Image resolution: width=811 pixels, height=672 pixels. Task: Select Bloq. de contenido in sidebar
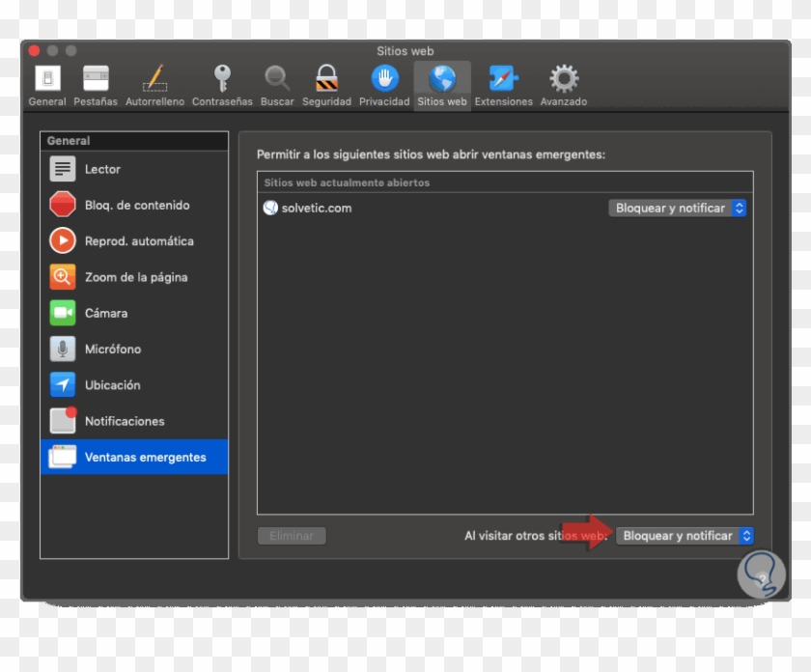click(x=133, y=205)
